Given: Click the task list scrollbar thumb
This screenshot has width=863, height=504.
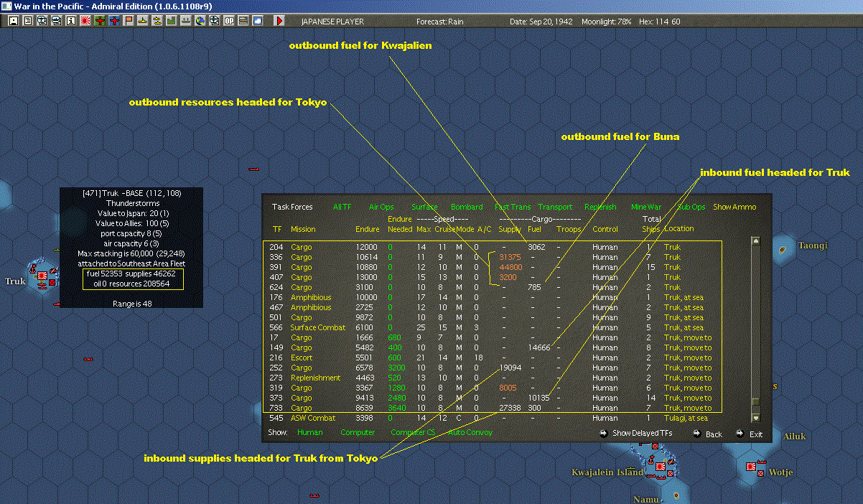Looking at the screenshot, I should coord(755,403).
